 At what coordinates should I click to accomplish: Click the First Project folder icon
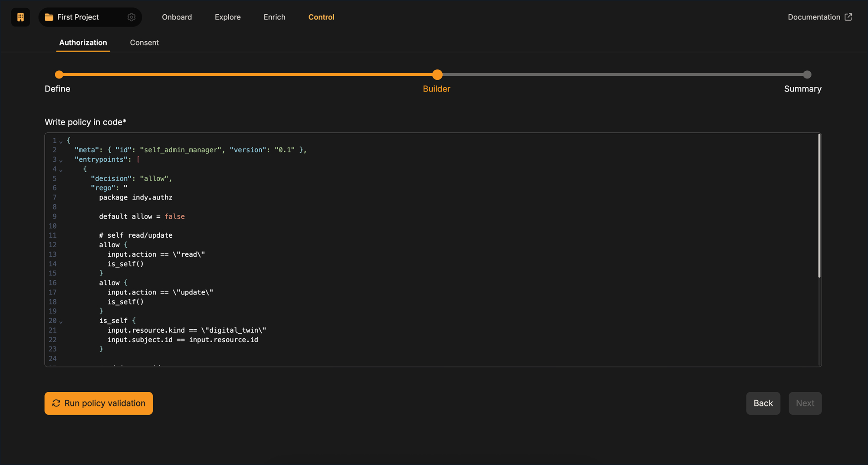click(x=49, y=17)
